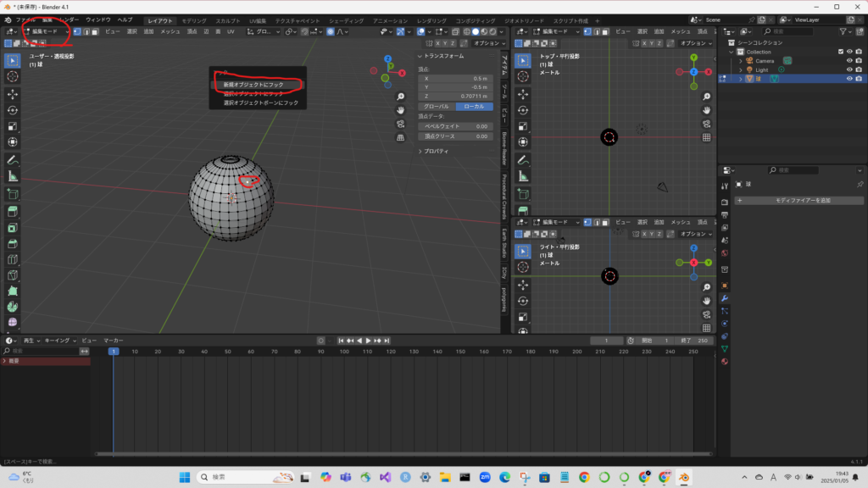868x488 pixels.
Task: Toggle camera view icon in main viewport
Action: [401, 124]
